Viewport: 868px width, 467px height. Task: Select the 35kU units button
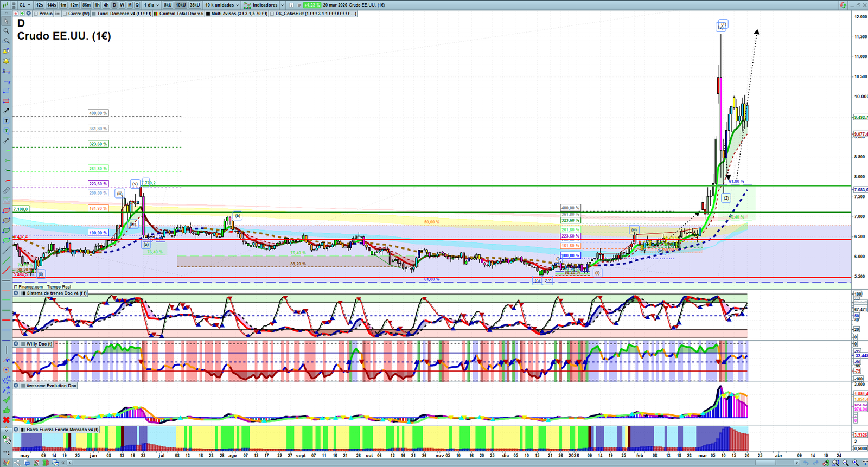tap(195, 5)
